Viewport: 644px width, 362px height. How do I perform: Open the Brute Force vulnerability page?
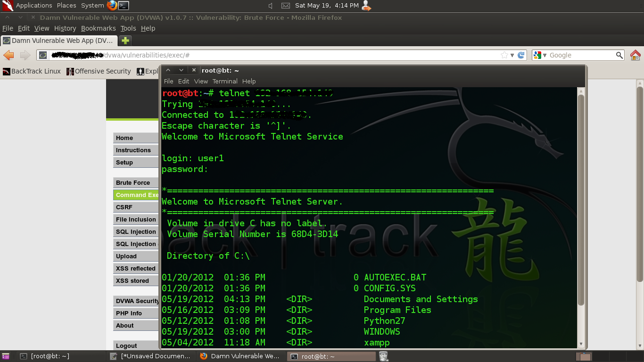pyautogui.click(x=136, y=182)
